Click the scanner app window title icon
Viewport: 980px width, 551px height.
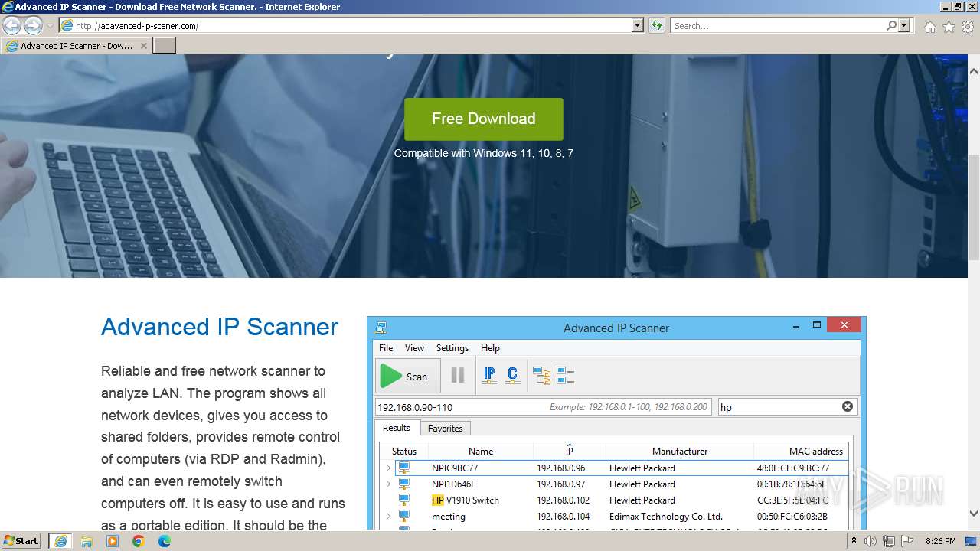[x=381, y=328]
